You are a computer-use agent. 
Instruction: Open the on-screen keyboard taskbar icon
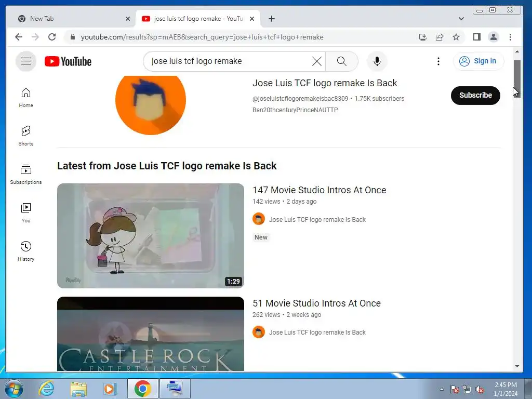(x=175, y=389)
